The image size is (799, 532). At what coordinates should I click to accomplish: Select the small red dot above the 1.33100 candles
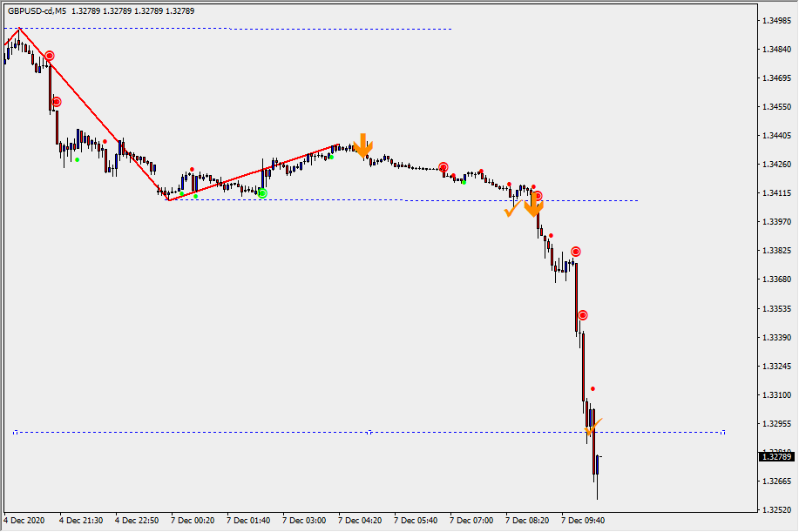[592, 388]
